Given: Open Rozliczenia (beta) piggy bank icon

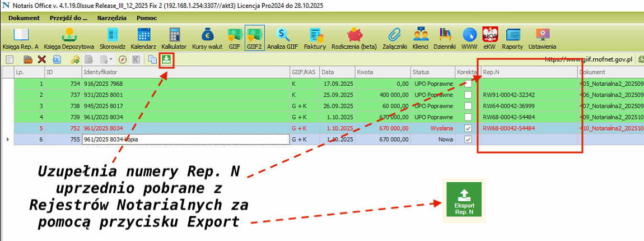Looking at the screenshot, I should coord(354,38).
